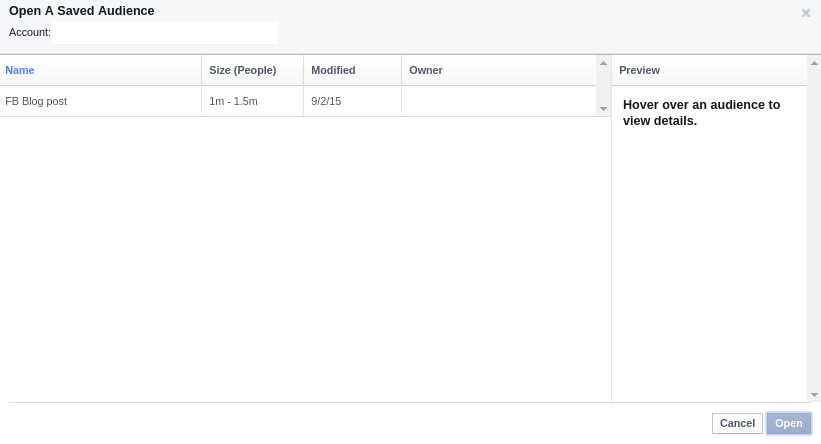Click the empty Owner cell of FB Blog post
Viewport: 821px width, 444px height.
498,101
